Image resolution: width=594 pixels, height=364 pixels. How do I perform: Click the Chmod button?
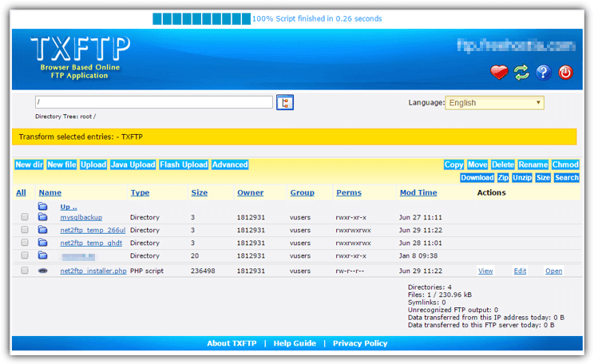pyautogui.click(x=565, y=164)
